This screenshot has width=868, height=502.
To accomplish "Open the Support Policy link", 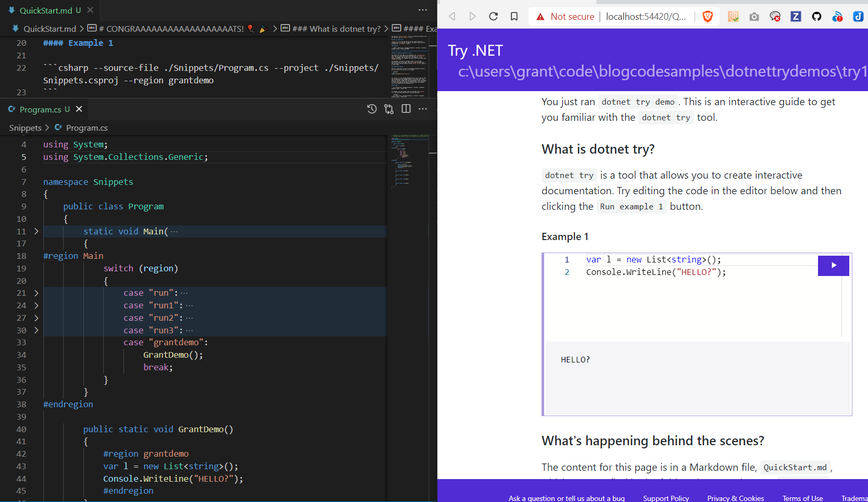I will coord(666,498).
